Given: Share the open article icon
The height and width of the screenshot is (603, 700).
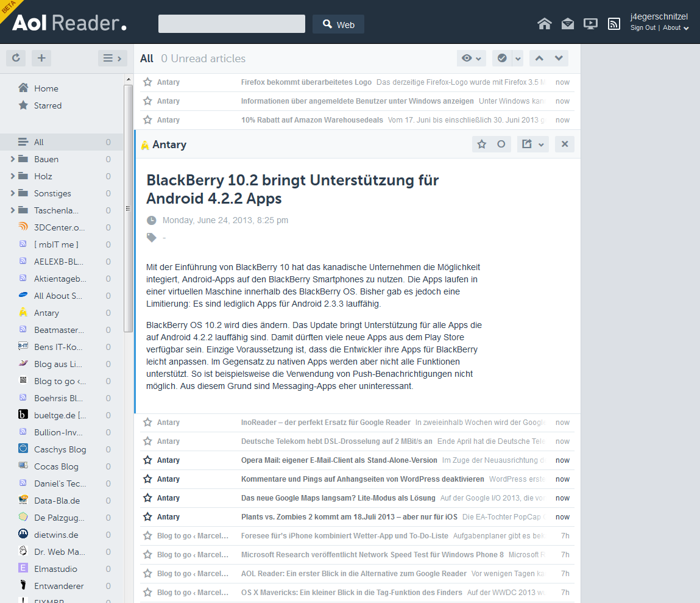Looking at the screenshot, I should [x=527, y=144].
